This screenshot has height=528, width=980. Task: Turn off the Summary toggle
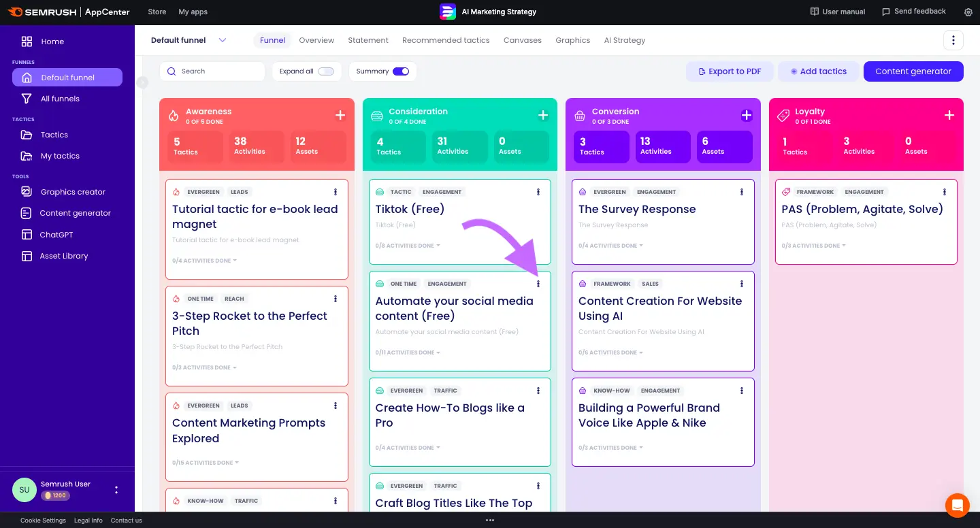(x=401, y=71)
